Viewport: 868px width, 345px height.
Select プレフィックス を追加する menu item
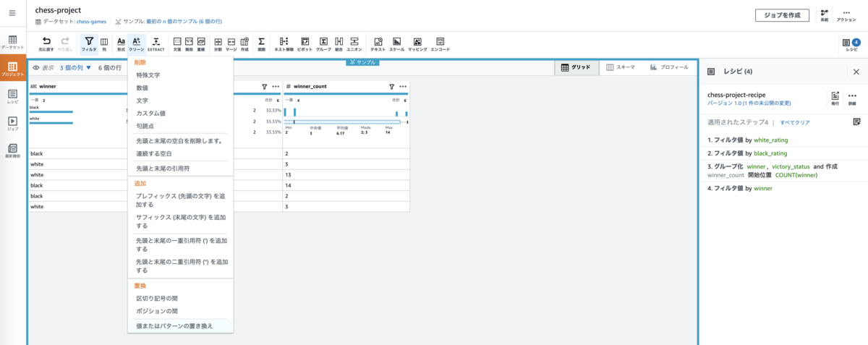pyautogui.click(x=180, y=200)
